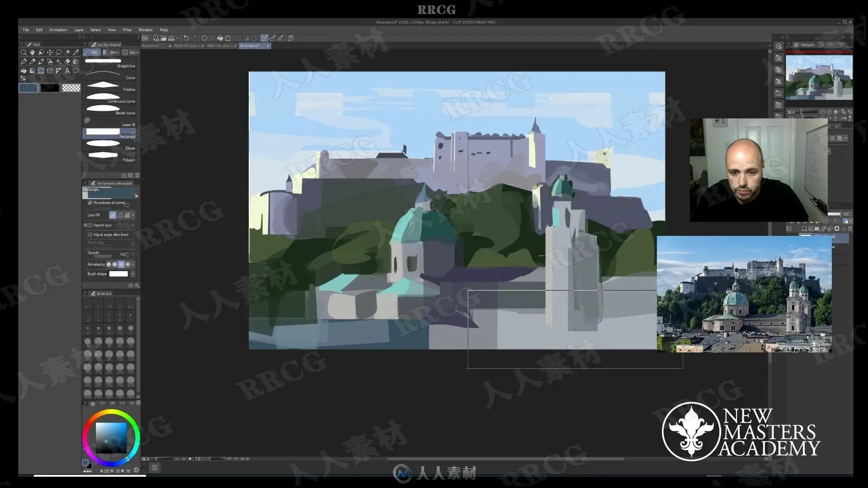Select the Fill bucket tool

24,70
